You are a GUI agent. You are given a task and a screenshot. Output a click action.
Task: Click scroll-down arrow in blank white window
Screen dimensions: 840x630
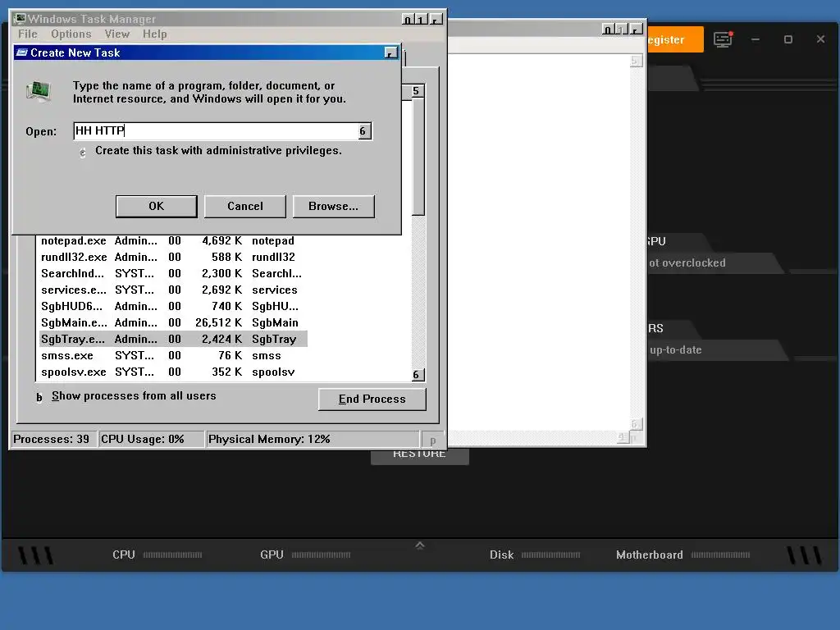[636, 424]
